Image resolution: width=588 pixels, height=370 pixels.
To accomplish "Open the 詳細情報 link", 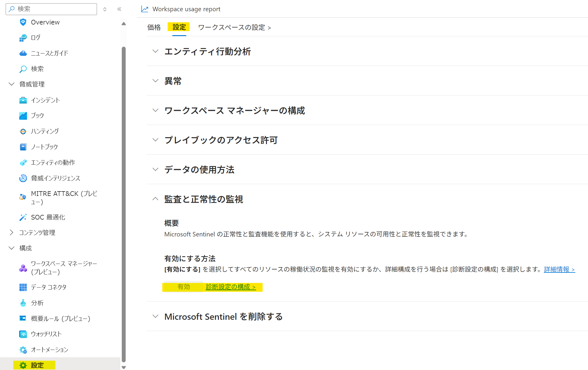I will click(x=559, y=270).
